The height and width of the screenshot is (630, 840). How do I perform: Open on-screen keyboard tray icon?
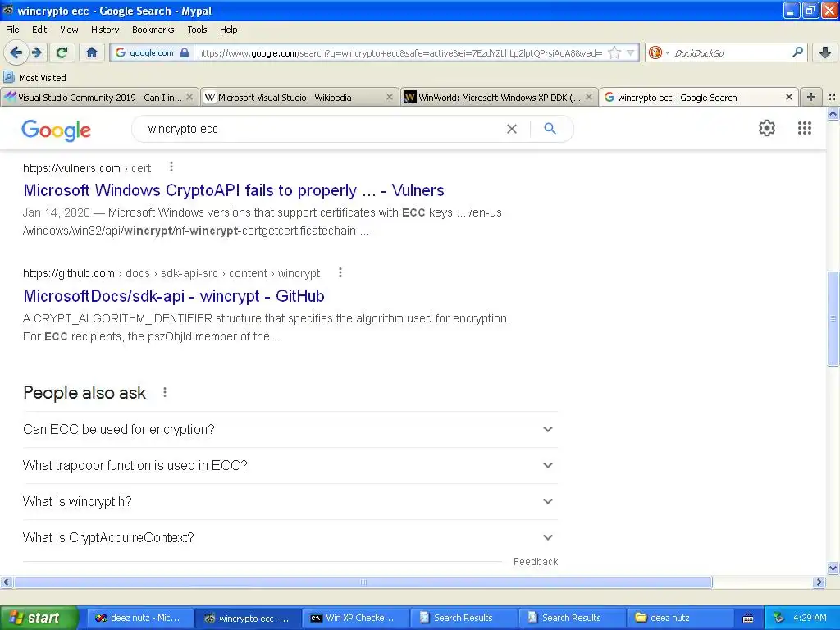coord(748,619)
